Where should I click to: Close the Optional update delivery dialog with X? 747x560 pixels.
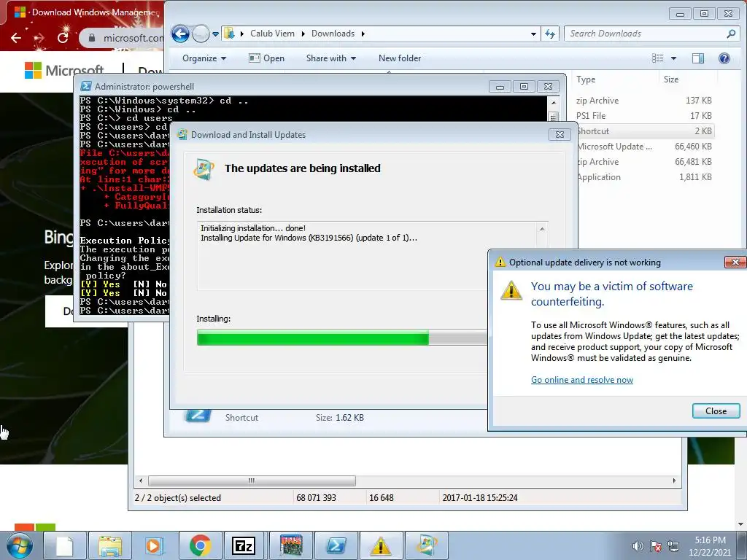click(x=735, y=262)
